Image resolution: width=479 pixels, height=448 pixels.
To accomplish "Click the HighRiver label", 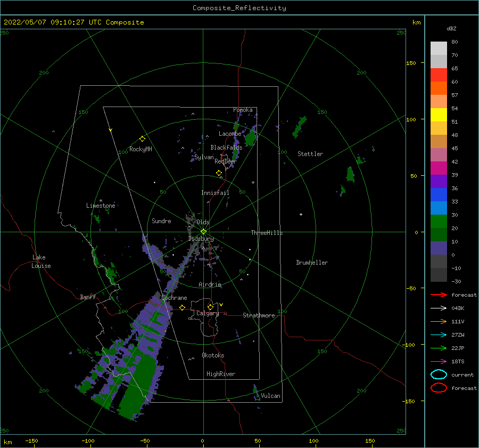I will coord(221,374).
